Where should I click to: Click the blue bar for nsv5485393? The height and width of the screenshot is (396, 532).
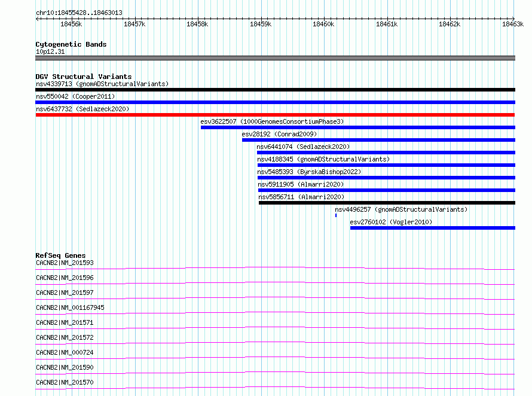tap(386, 178)
